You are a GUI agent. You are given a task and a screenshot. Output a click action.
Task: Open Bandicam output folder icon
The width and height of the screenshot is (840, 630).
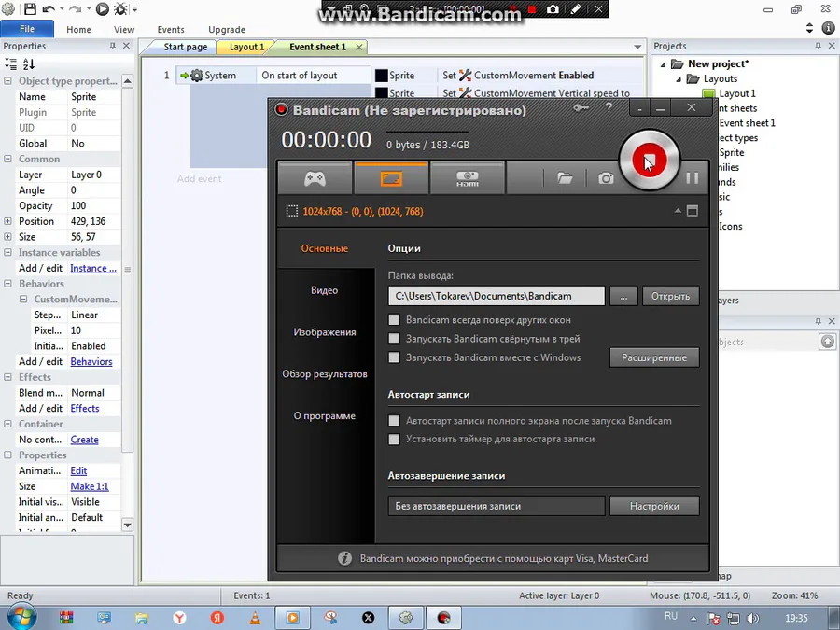565,178
